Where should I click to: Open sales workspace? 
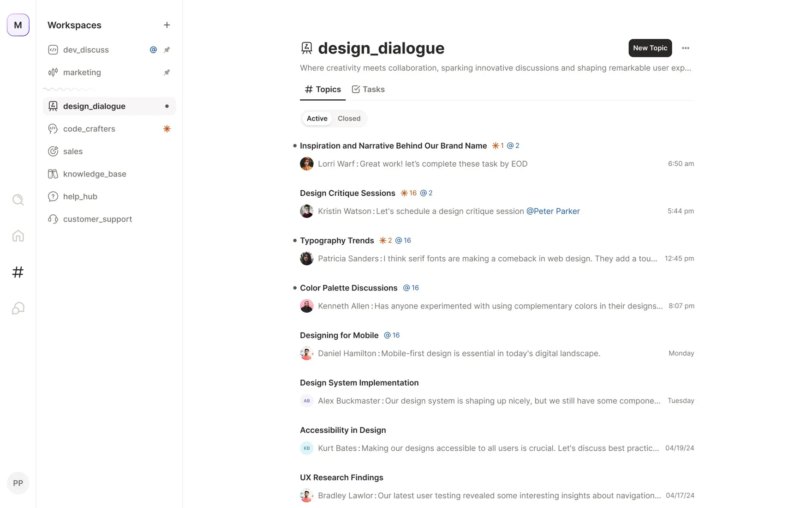pyautogui.click(x=109, y=151)
